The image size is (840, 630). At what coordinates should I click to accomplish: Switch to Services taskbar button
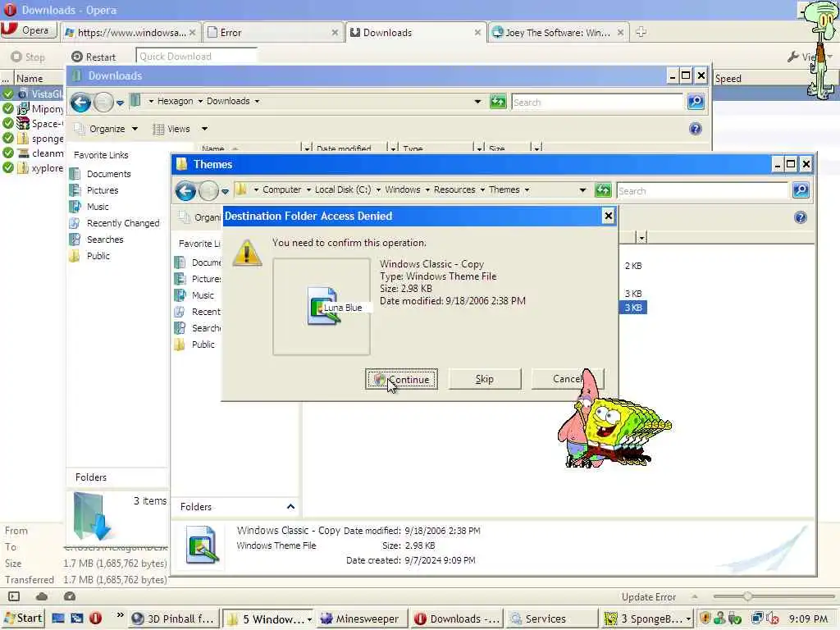tap(551, 619)
